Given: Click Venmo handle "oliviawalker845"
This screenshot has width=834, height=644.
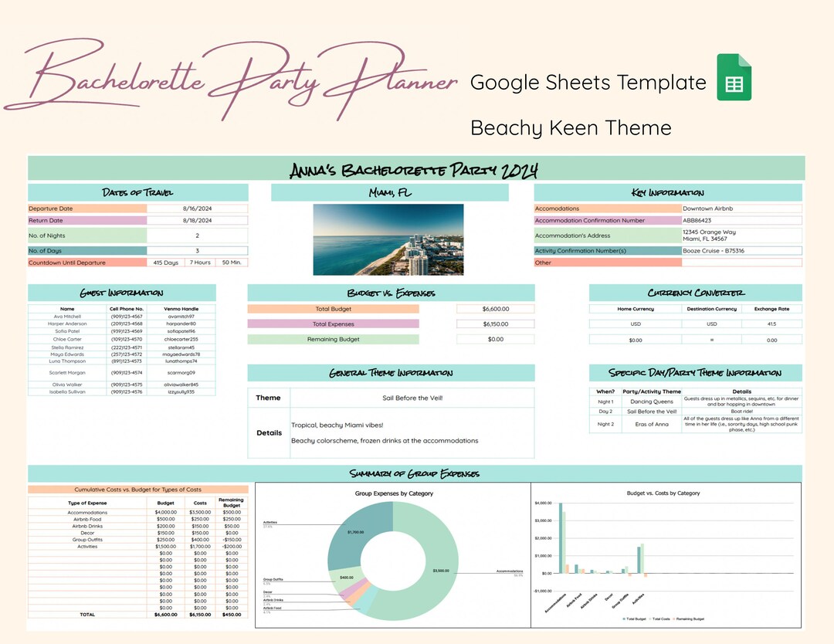Looking at the screenshot, I should coord(181,385).
